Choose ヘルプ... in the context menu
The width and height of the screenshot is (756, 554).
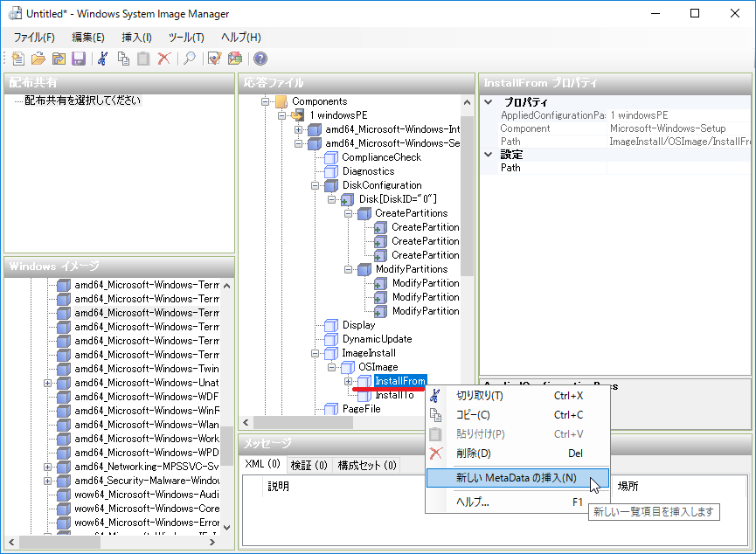pyautogui.click(x=517, y=502)
